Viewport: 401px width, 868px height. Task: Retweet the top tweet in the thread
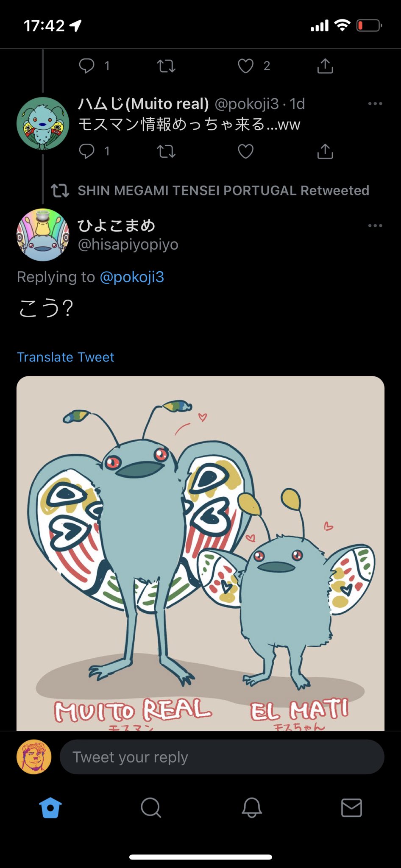click(166, 66)
